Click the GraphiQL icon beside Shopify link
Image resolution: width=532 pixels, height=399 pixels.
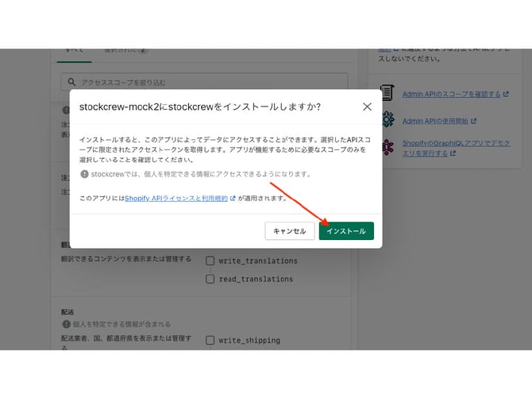[x=387, y=147]
